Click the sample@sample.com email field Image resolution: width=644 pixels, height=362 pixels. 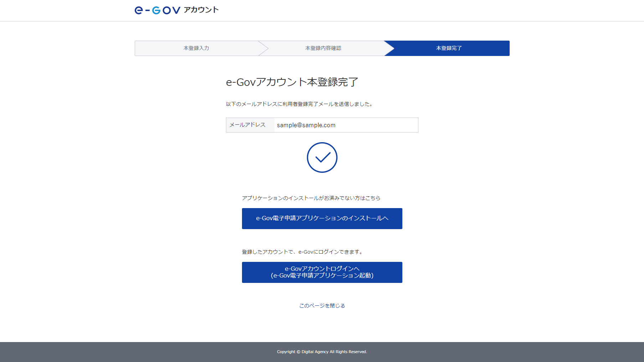tap(346, 125)
